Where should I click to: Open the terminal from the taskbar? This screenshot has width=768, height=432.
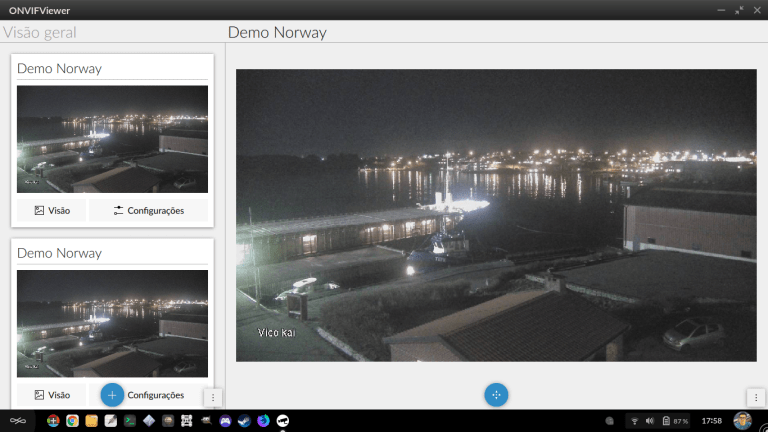point(129,421)
